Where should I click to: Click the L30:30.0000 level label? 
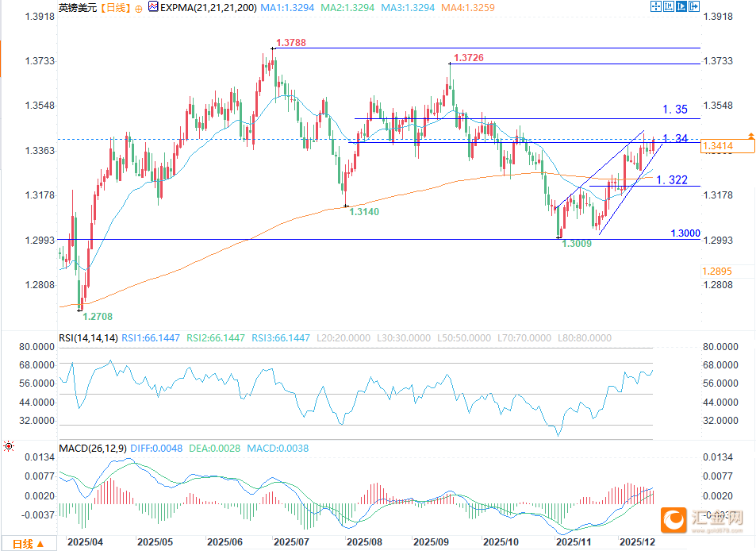point(404,337)
